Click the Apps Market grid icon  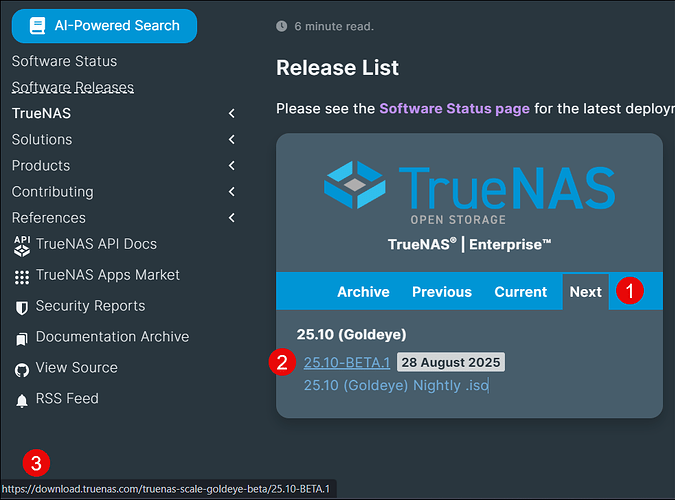(21, 276)
